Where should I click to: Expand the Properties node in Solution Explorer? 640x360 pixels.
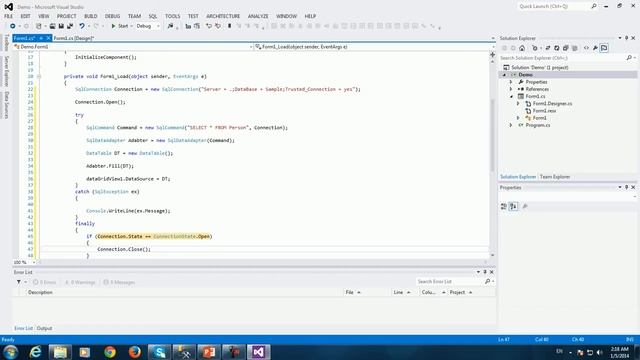[511, 82]
